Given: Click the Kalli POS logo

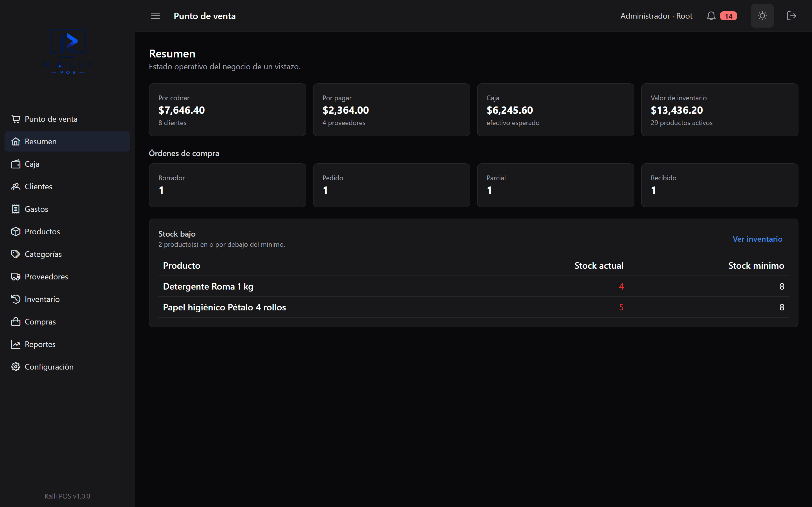Looking at the screenshot, I should [67, 51].
